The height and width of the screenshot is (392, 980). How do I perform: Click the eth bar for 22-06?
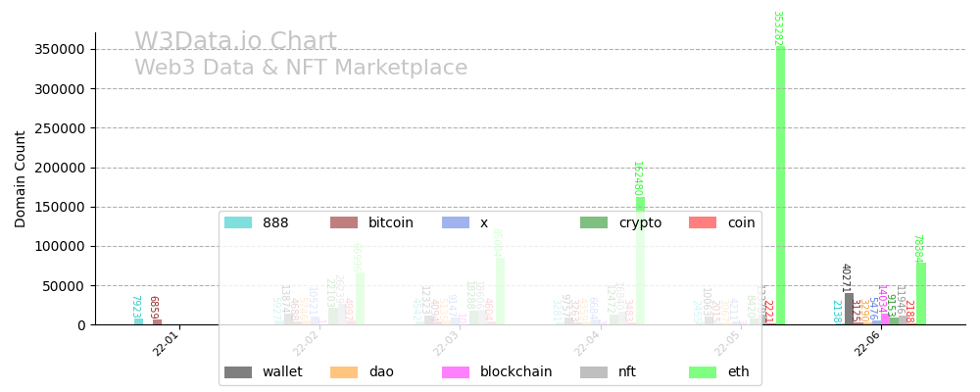point(921,293)
